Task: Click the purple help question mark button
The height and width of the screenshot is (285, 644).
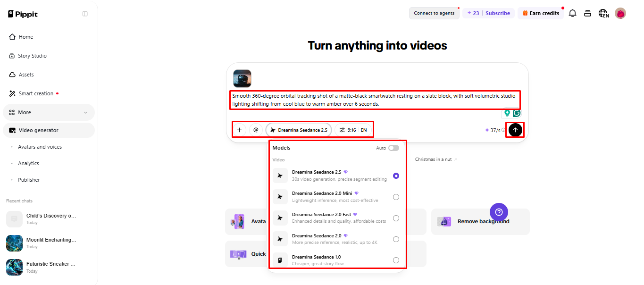Action: [x=499, y=212]
